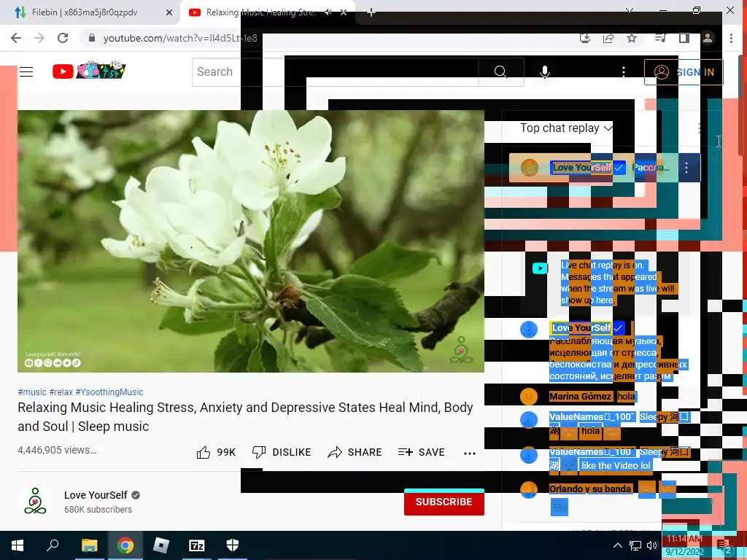Go back in browser history
This screenshot has height=560, width=747.
coord(16,38)
